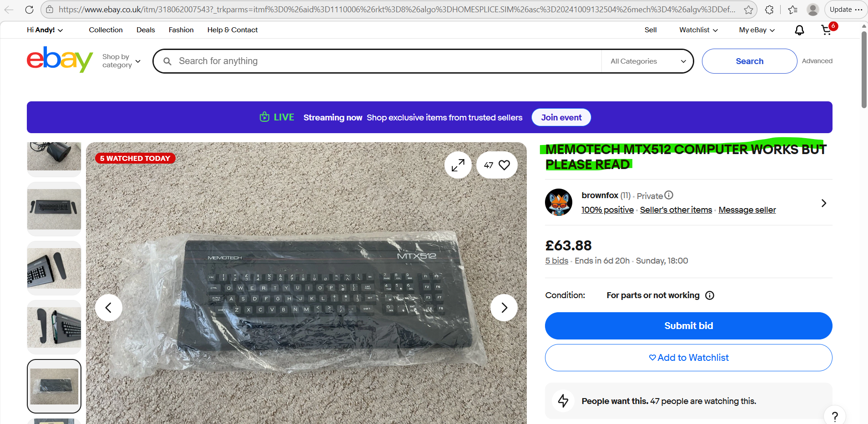This screenshot has height=424, width=868.
Task: Open the condition info icon
Action: (710, 295)
